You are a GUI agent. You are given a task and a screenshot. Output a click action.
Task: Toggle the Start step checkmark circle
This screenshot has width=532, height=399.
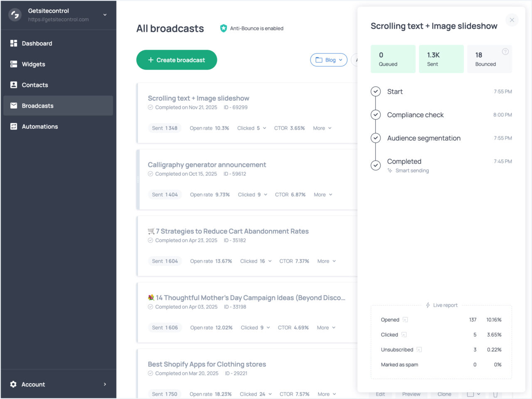[376, 91]
